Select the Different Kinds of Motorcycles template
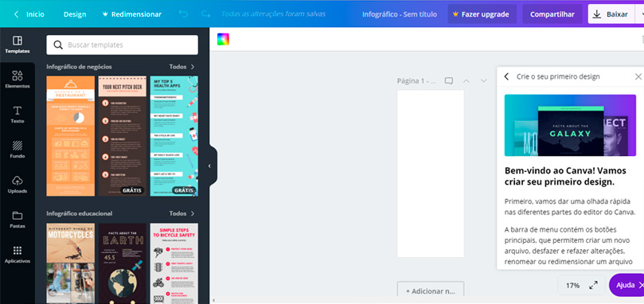 tap(70, 263)
